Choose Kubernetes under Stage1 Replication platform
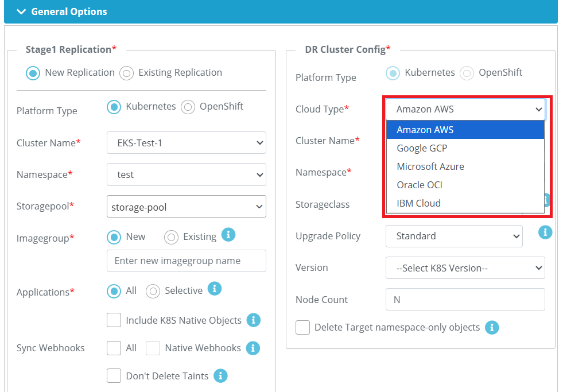Viewport: 563px width, 392px height. point(114,107)
